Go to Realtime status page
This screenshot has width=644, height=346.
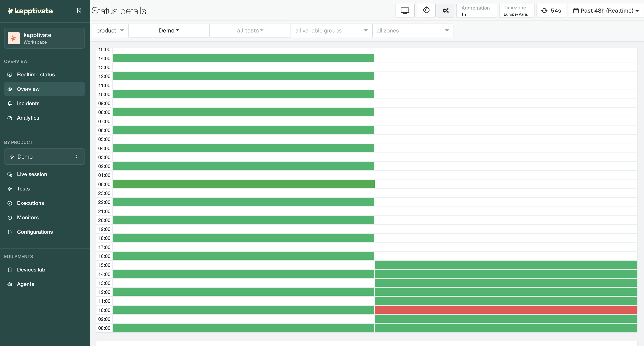(36, 75)
